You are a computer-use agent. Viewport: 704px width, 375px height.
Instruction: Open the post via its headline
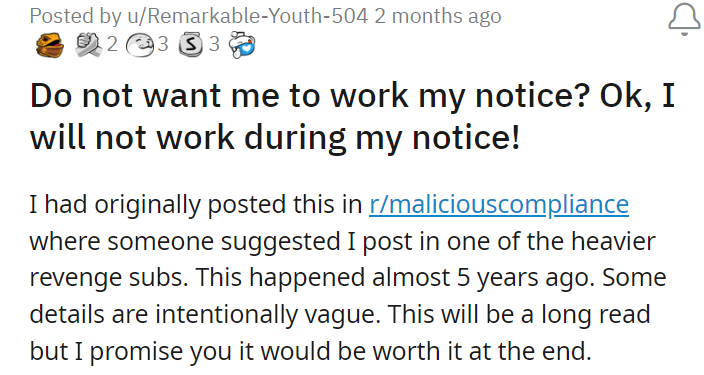pos(352,116)
